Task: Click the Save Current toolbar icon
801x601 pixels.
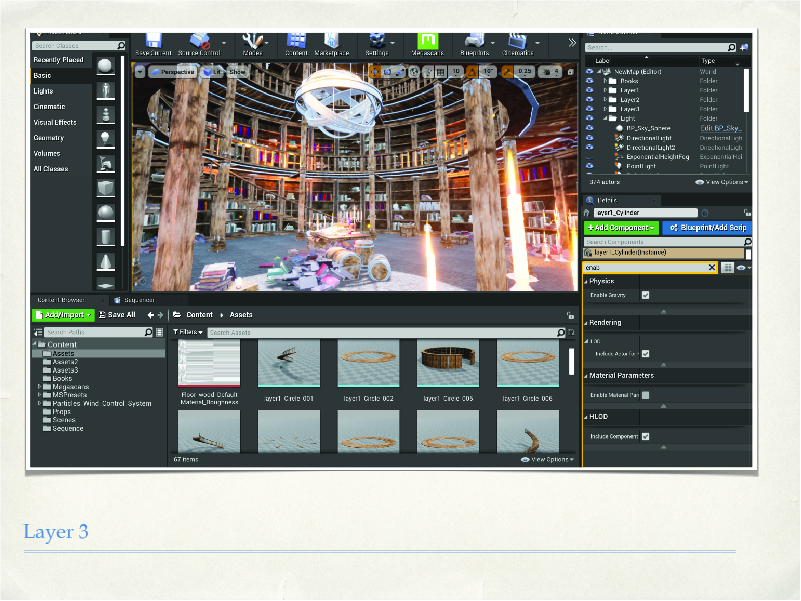Action: [x=153, y=42]
